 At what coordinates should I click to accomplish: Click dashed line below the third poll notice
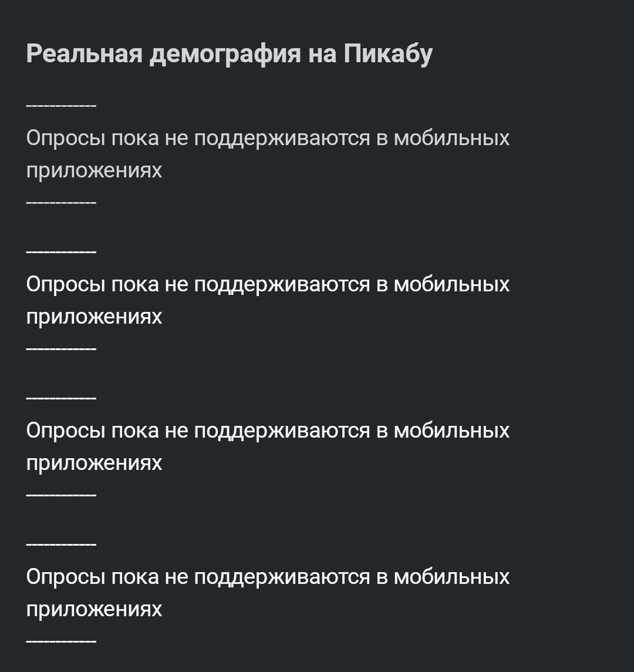62,496
